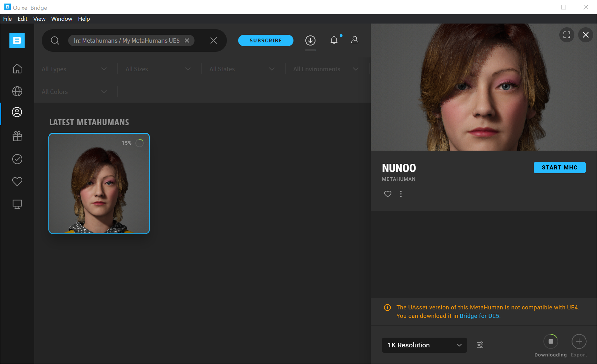Favorite the Nunoo MetaHuman with the heart
The image size is (597, 364).
click(x=388, y=194)
